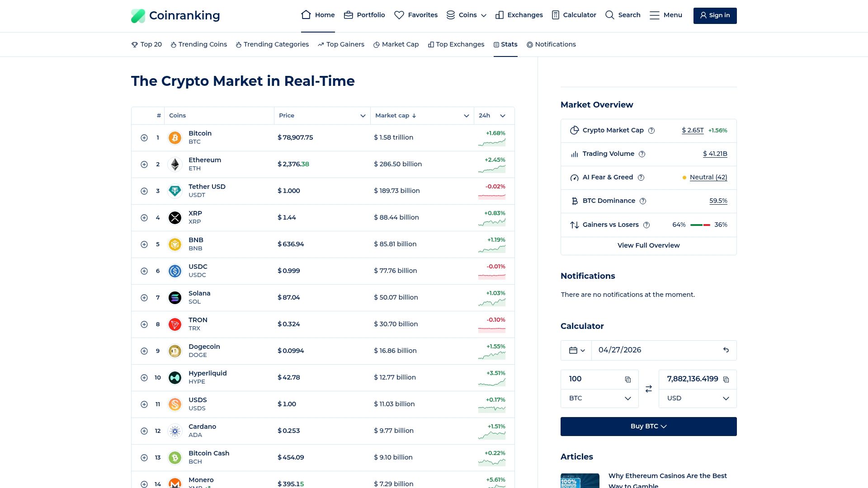This screenshot has width=868, height=488.
Task: Switch to Trending Categories tab
Action: [x=272, y=44]
